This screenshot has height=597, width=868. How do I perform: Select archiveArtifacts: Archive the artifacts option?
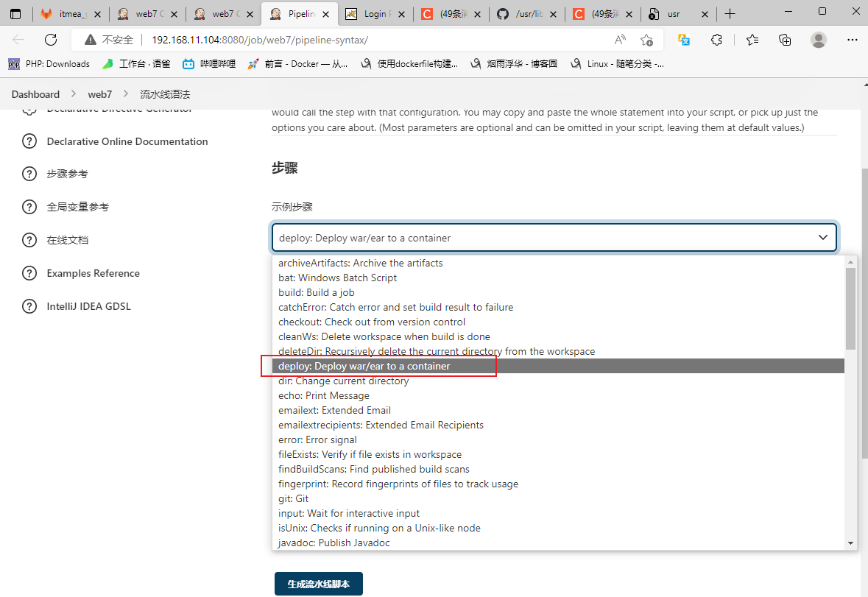point(558,263)
